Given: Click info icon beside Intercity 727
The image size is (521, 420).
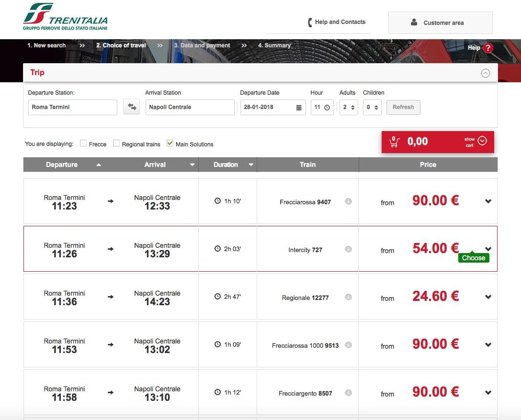Looking at the screenshot, I should (x=349, y=249).
